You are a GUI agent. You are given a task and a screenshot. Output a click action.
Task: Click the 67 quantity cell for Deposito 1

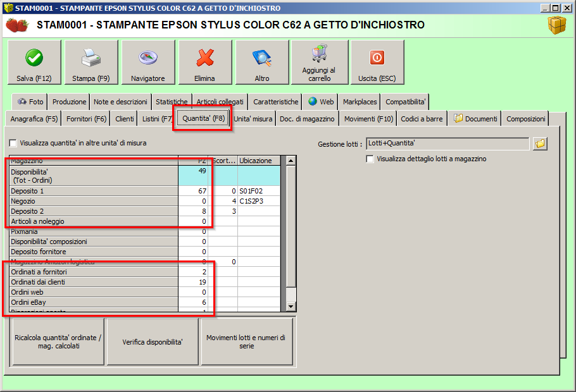click(x=193, y=191)
